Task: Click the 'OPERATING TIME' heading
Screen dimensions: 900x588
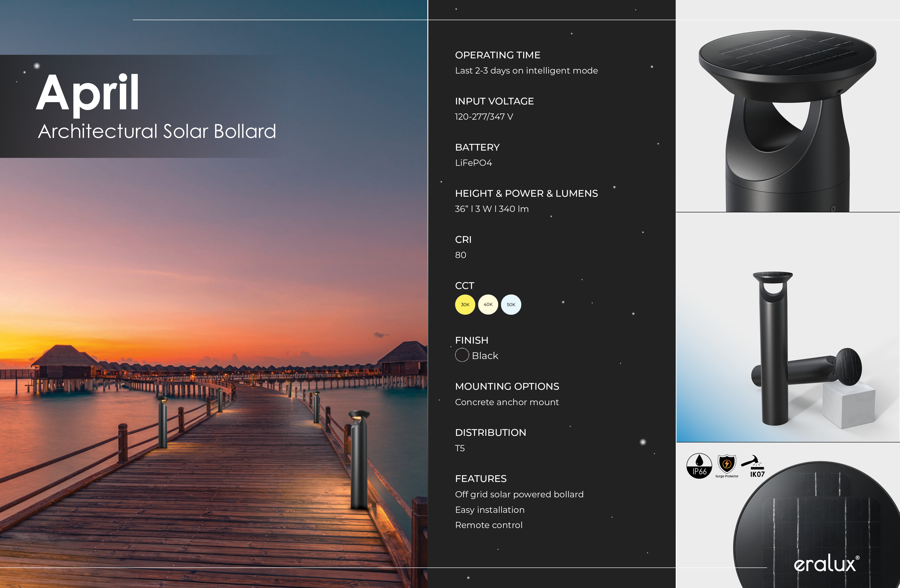Action: (x=498, y=55)
